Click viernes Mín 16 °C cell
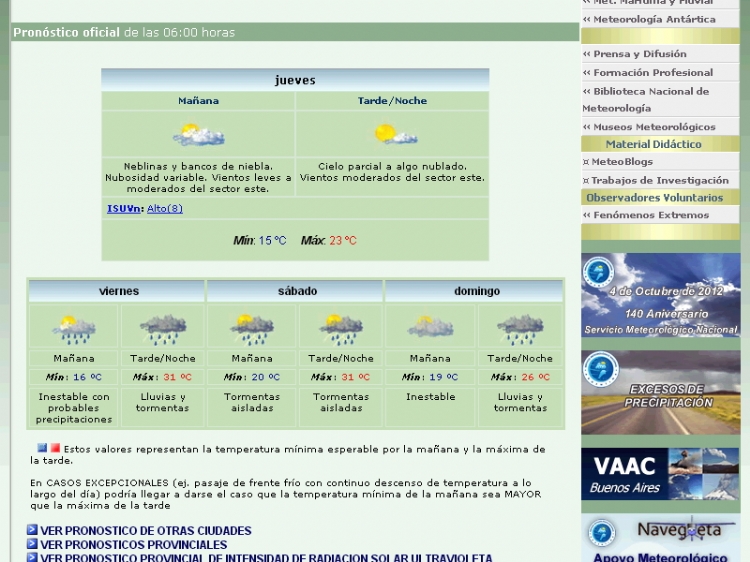The width and height of the screenshot is (750, 562). tap(74, 377)
